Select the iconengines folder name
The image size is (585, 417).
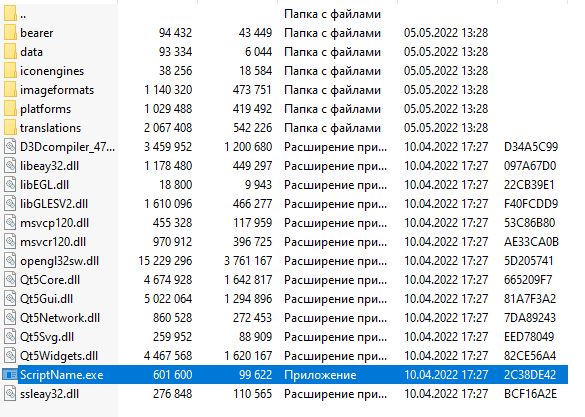pyautogui.click(x=52, y=71)
